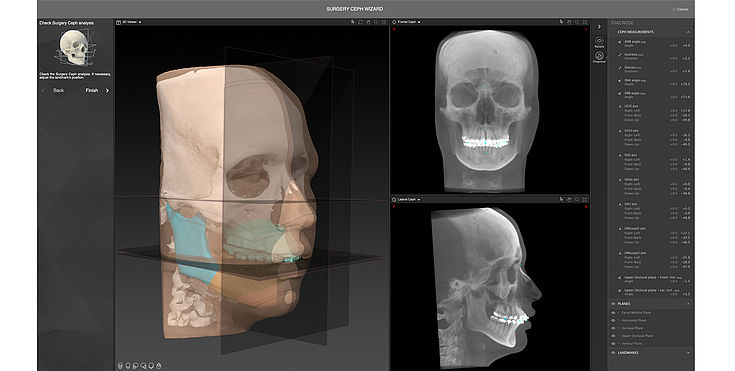Collapse the Planes section chevron
The image size is (735, 371).
pos(688,304)
